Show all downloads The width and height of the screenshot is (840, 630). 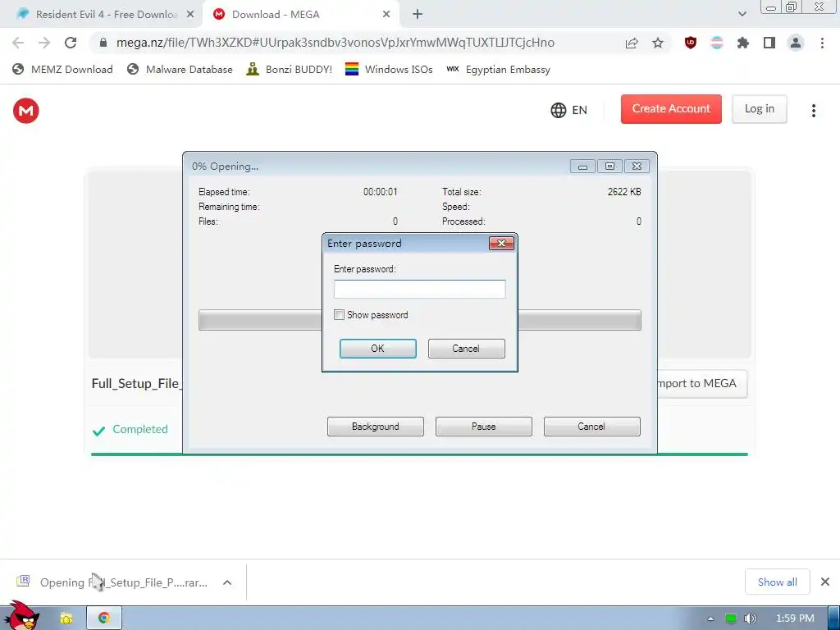coord(778,582)
